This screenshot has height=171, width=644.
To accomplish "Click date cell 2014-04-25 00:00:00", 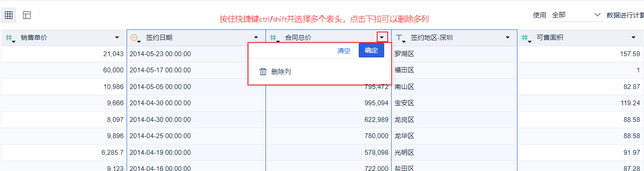I will point(196,136).
